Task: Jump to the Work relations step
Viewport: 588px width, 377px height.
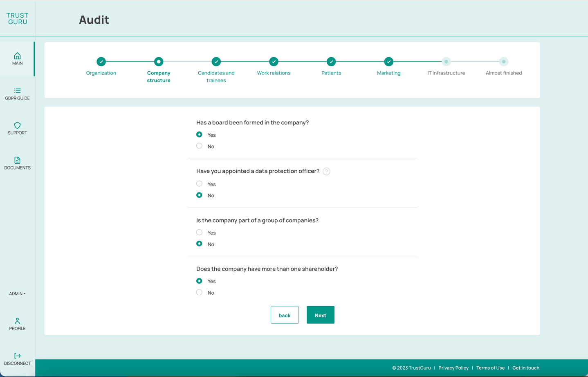Action: click(x=274, y=62)
